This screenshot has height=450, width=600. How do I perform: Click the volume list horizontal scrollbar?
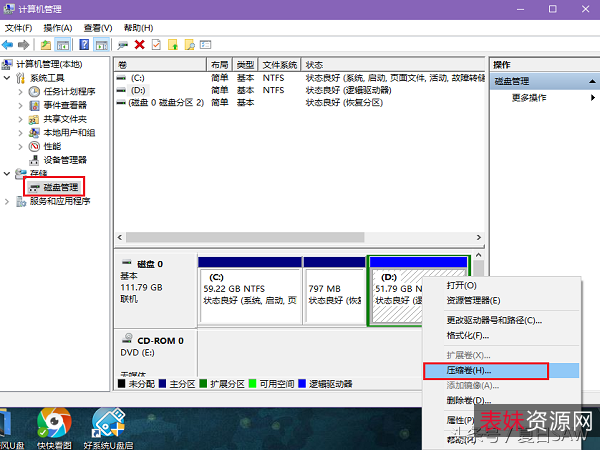point(245,238)
